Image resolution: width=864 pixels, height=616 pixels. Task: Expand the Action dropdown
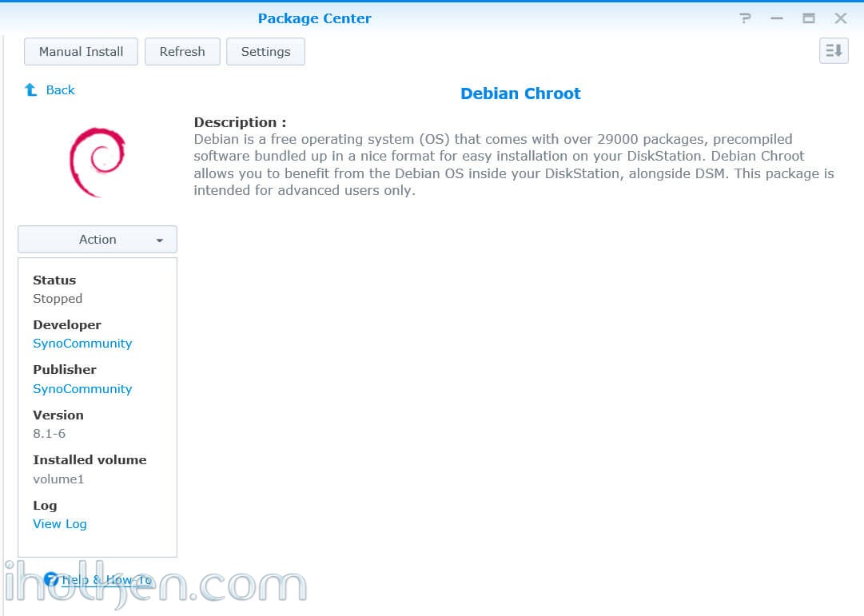98,240
